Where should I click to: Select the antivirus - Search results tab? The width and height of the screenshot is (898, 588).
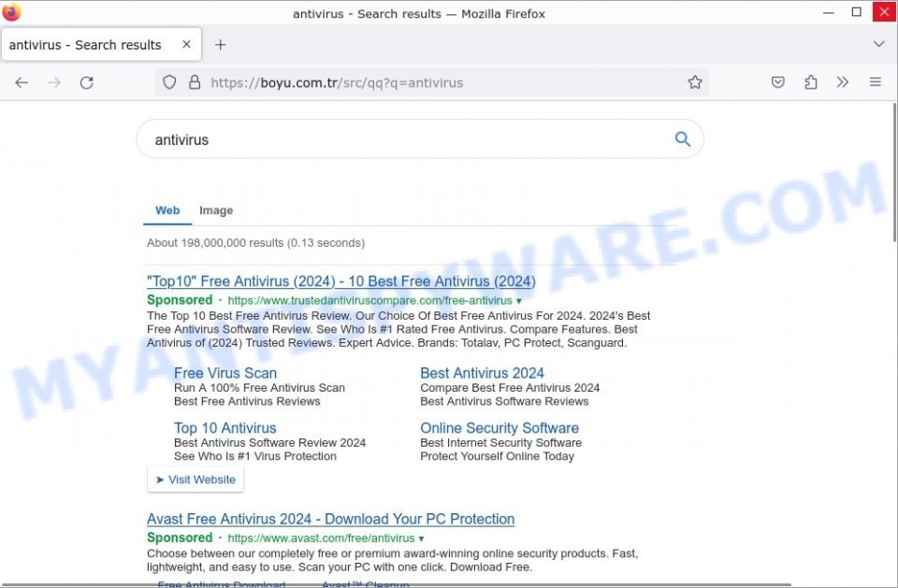pos(101,45)
